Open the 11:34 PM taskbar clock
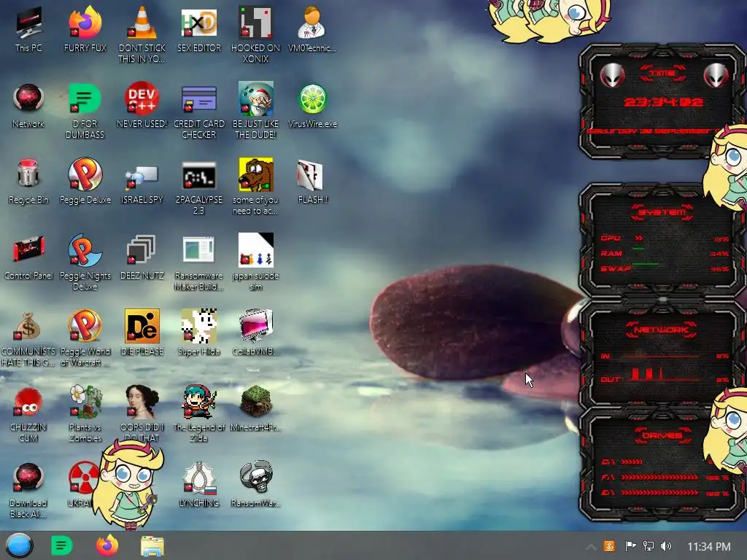This screenshot has height=560, width=747. point(709,547)
